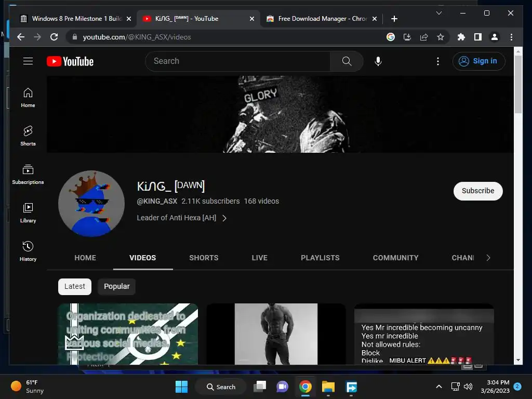This screenshot has height=399, width=532.
Task: Click the install app icon
Action: point(407,37)
